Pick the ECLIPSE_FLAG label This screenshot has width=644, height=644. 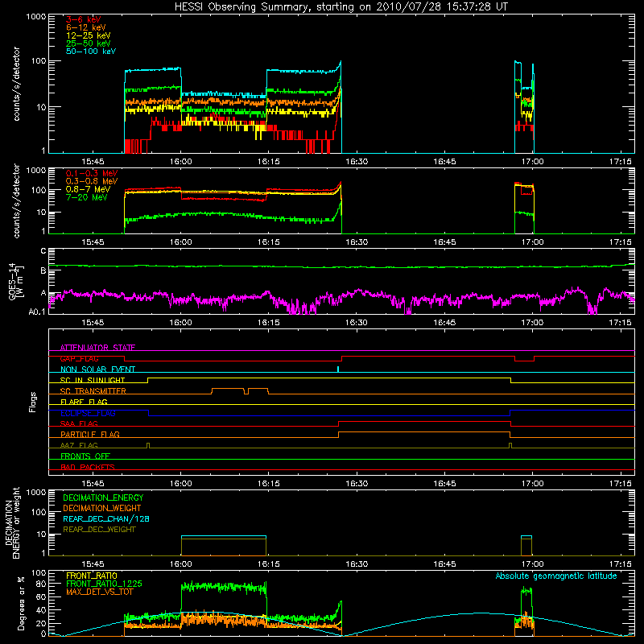[88, 413]
